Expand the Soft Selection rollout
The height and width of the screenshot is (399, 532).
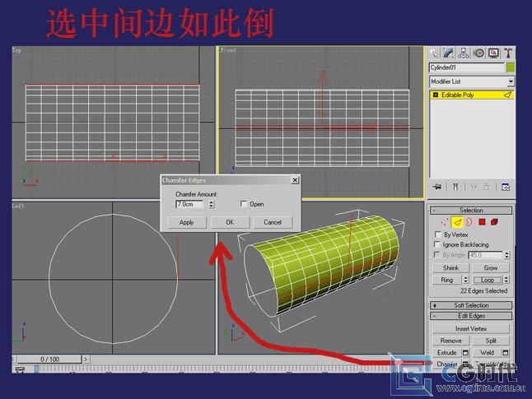(x=471, y=305)
